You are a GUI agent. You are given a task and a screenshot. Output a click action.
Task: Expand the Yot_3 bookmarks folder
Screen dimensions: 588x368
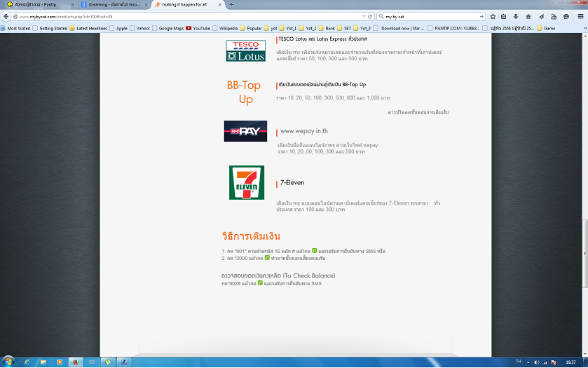[x=362, y=28]
